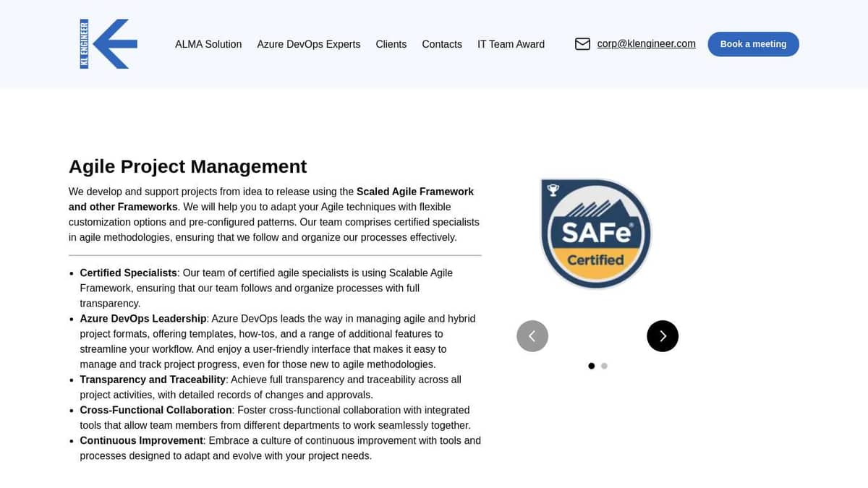Go to the IT Team Award page
The width and height of the screenshot is (868, 488).
coord(511,44)
